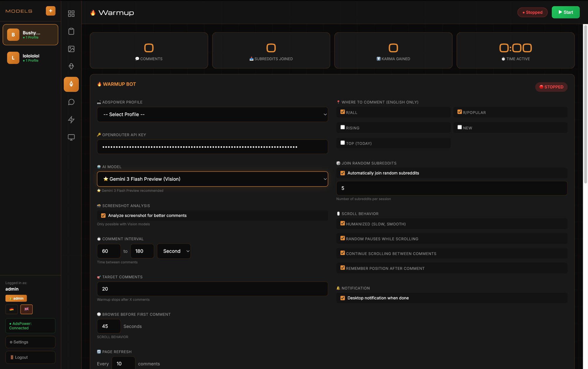The height and width of the screenshot is (369, 588).
Task: Click the clipboard icon in sidebar
Action: click(71, 31)
